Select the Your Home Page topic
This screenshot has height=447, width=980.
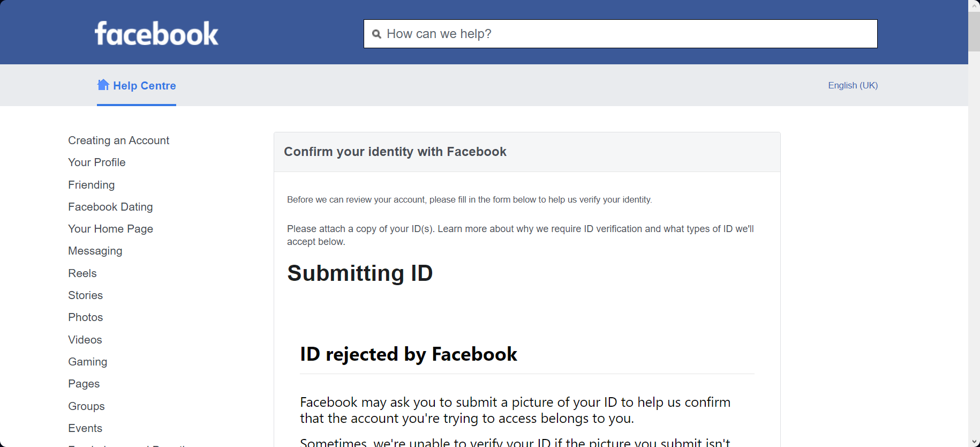pyautogui.click(x=110, y=229)
